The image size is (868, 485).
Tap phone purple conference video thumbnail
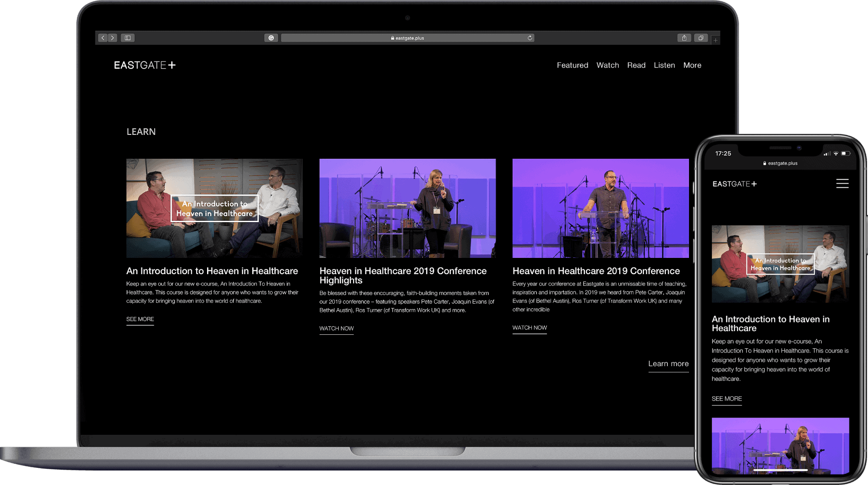pos(780,446)
